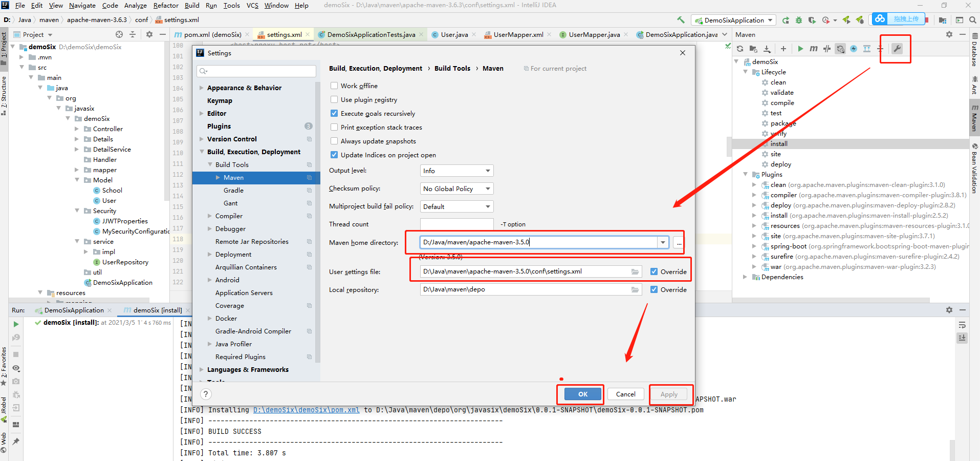
Task: Open Checksum policy dropdown
Action: (456, 188)
